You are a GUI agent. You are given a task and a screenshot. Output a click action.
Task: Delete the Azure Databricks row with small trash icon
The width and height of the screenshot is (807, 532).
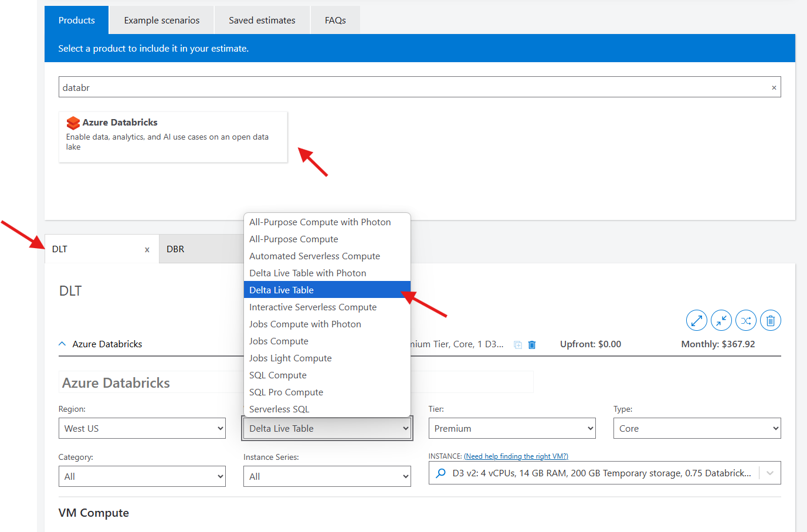point(532,345)
